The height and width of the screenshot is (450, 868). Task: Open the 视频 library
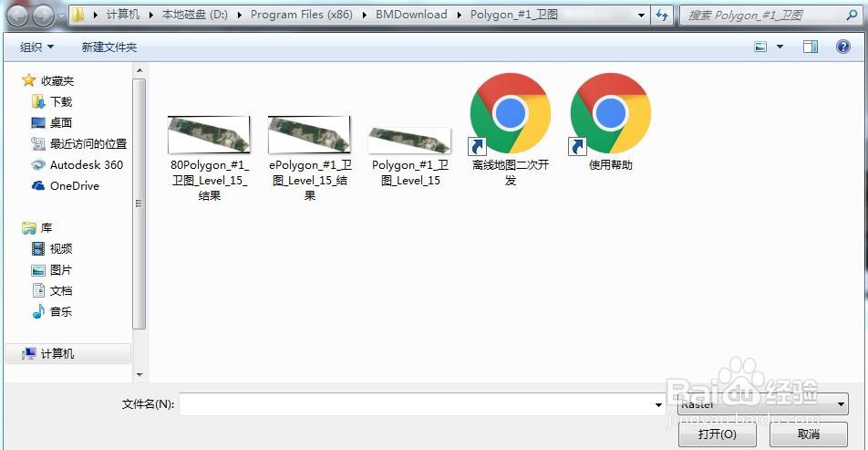pos(61,249)
